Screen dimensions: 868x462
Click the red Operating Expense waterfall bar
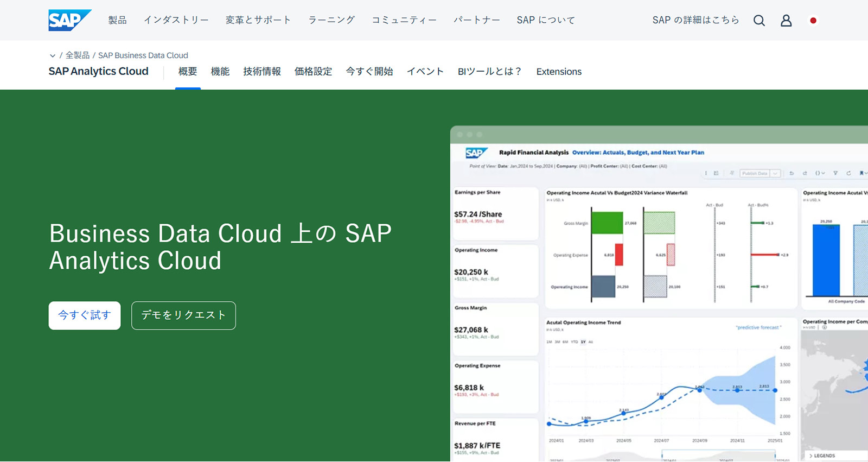[619, 255]
